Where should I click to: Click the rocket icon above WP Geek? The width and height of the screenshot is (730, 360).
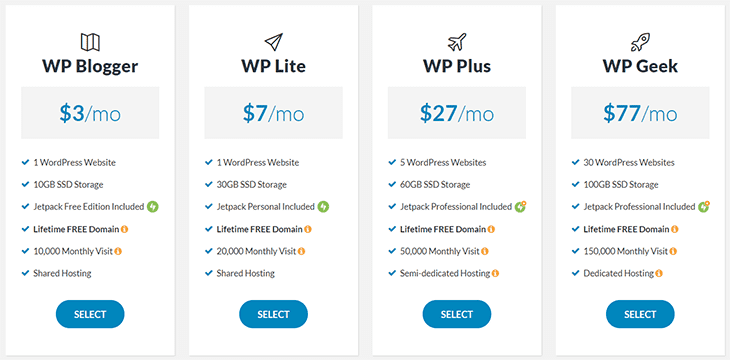640,42
